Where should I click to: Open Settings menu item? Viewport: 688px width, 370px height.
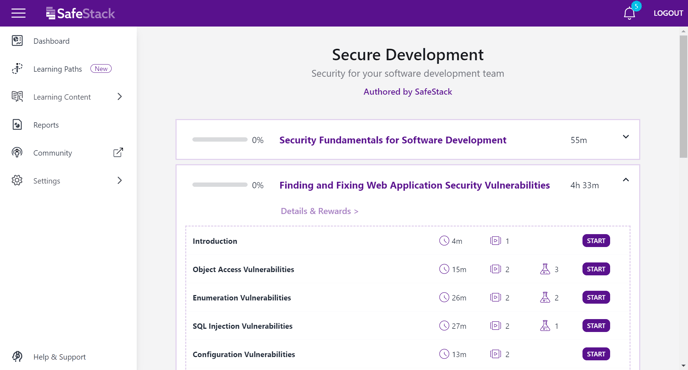47,181
